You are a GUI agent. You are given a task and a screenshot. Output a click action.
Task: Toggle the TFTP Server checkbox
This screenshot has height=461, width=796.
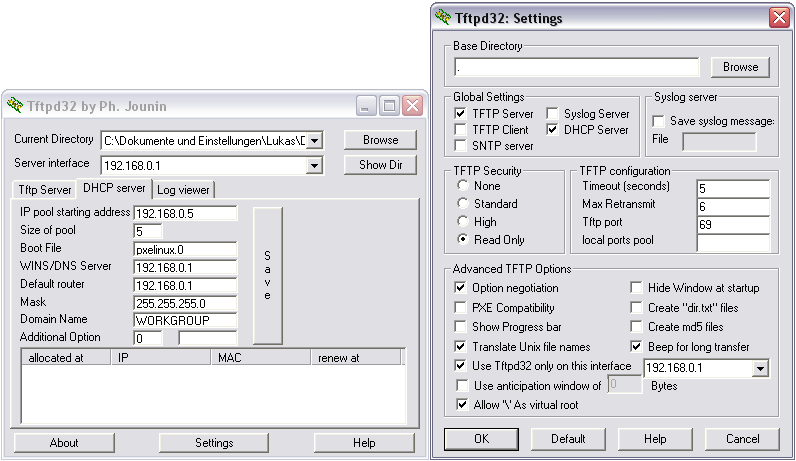coord(460,113)
